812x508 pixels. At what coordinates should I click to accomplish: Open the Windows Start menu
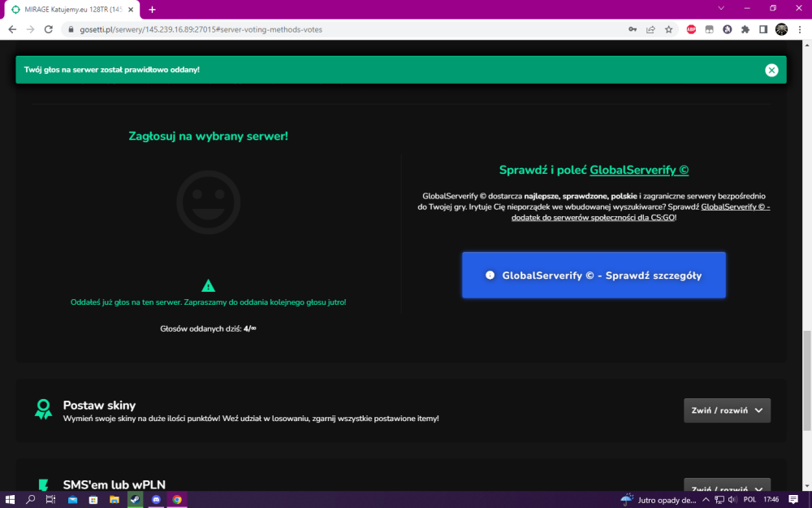pos(10,500)
